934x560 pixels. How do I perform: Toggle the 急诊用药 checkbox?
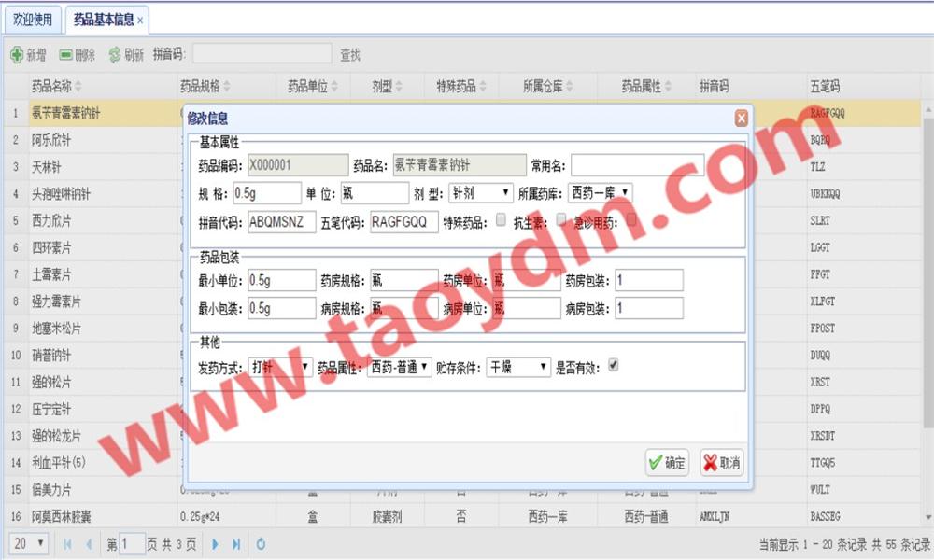tap(630, 220)
